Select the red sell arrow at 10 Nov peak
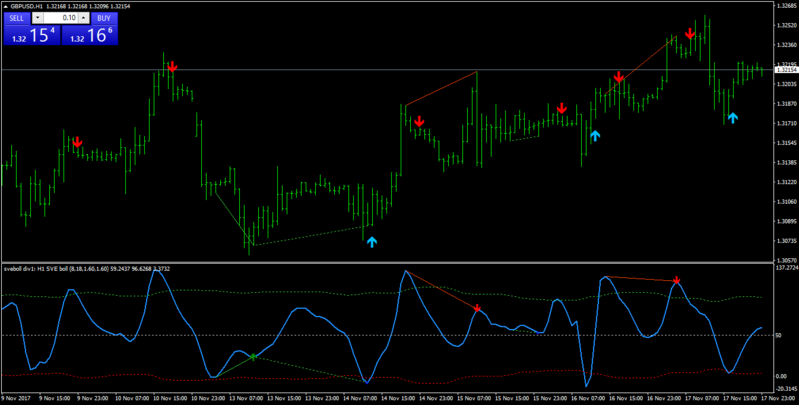This screenshot has height=405, width=799. coord(172,67)
